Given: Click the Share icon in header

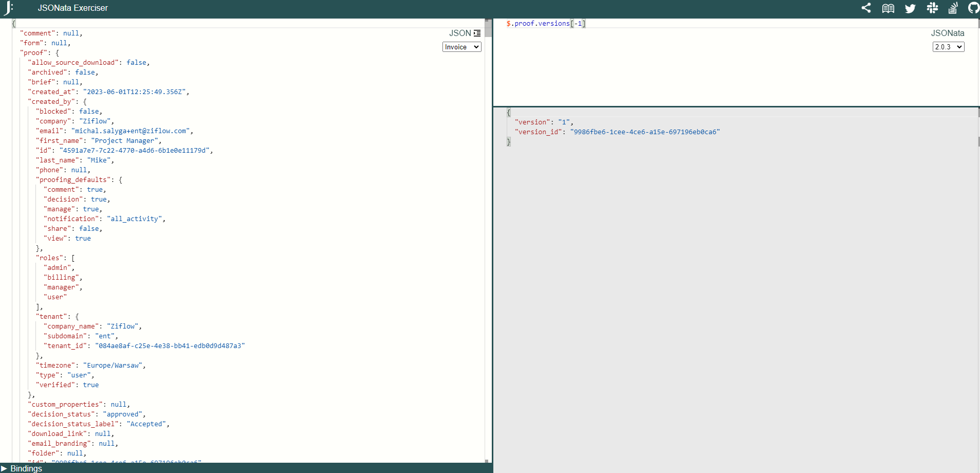Looking at the screenshot, I should (x=866, y=8).
